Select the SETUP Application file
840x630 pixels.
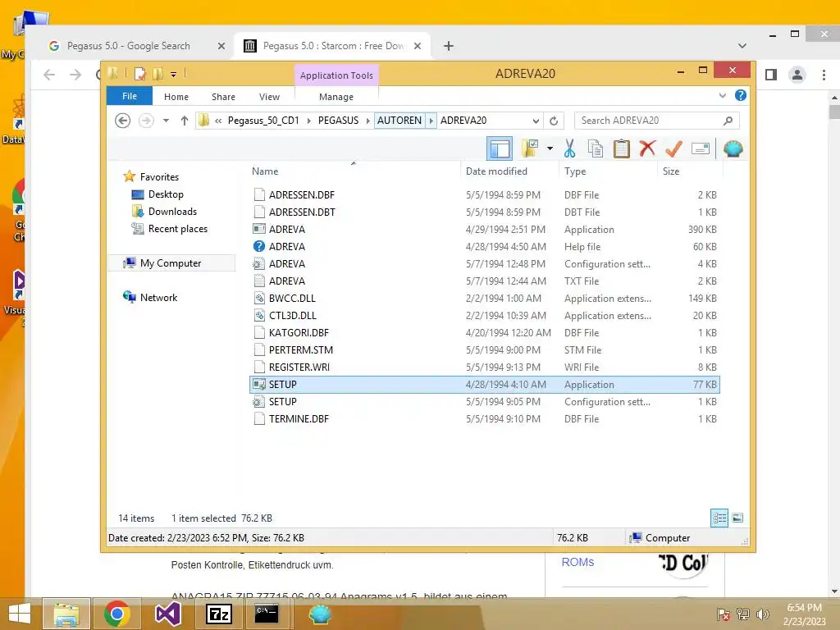coord(485,384)
